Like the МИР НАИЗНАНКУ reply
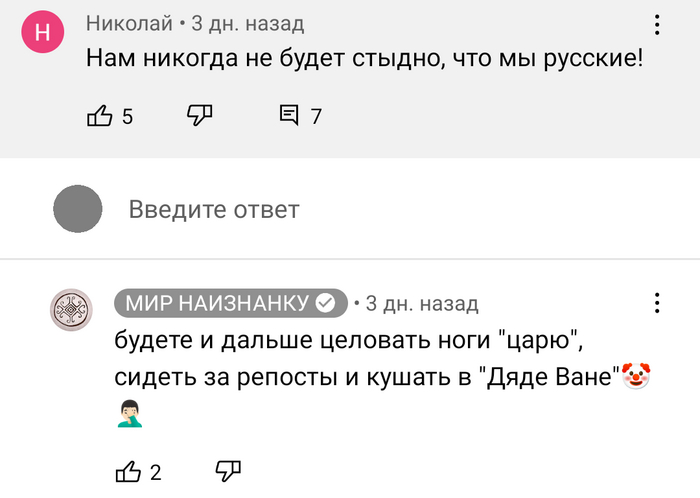 129,472
